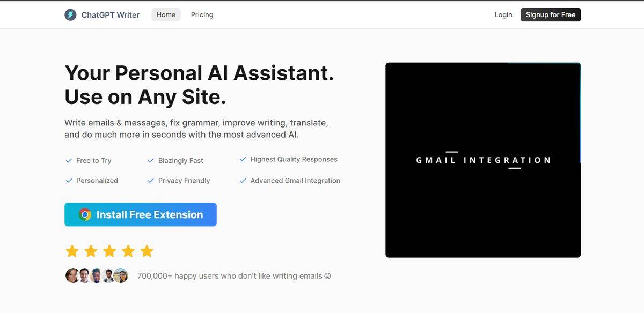Open the Login page
The image size is (644, 313).
503,14
